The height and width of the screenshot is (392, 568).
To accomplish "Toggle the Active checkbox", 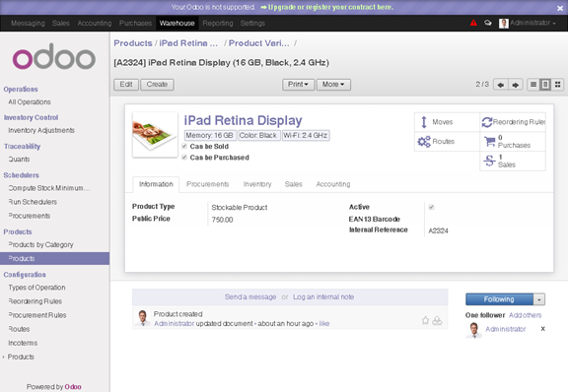I will pos(431,207).
